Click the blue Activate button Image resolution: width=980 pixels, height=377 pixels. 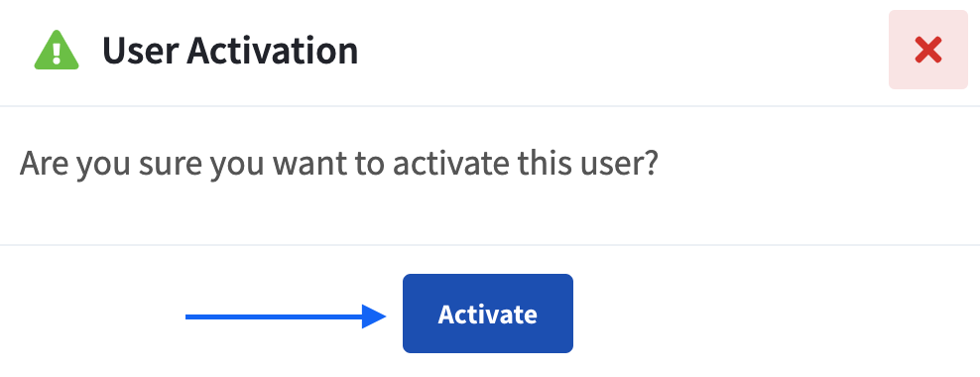click(x=487, y=314)
